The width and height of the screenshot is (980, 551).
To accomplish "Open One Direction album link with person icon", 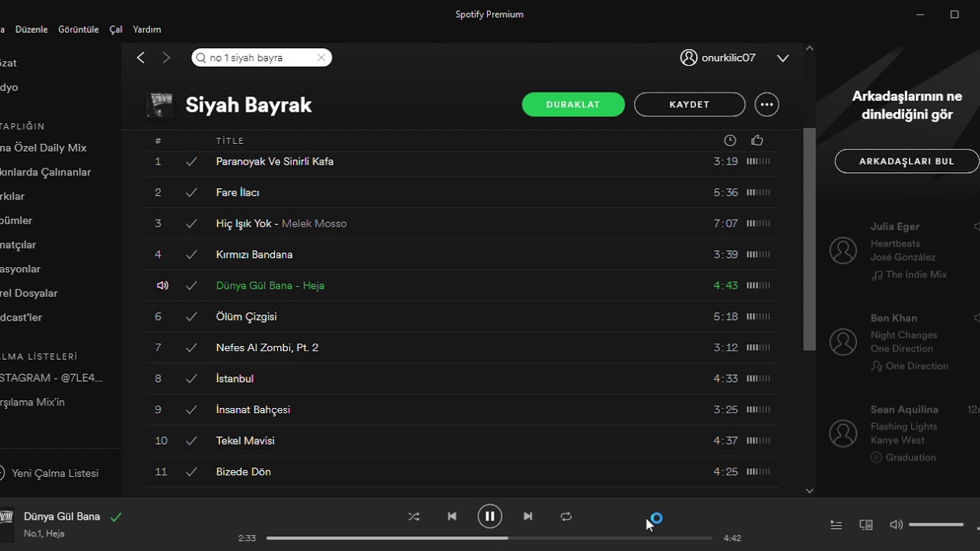I will 916,366.
